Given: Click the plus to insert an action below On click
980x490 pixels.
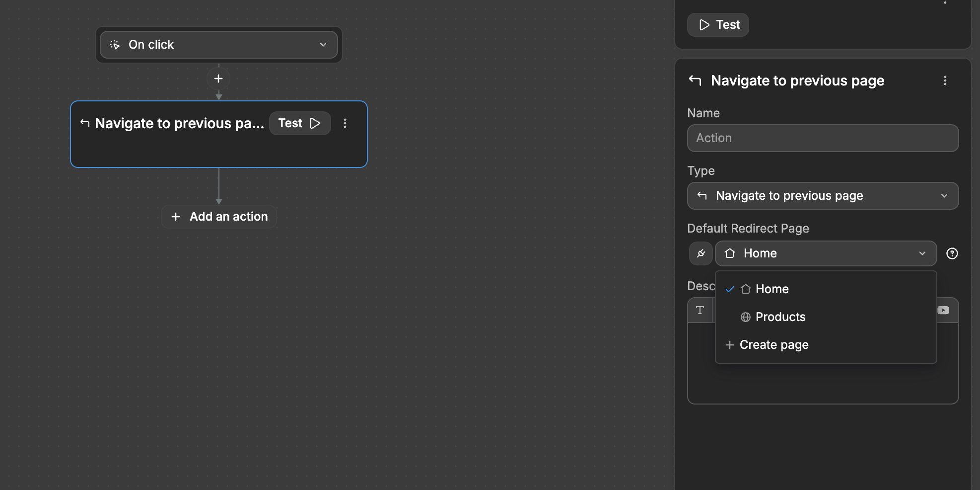Looking at the screenshot, I should pos(218,78).
